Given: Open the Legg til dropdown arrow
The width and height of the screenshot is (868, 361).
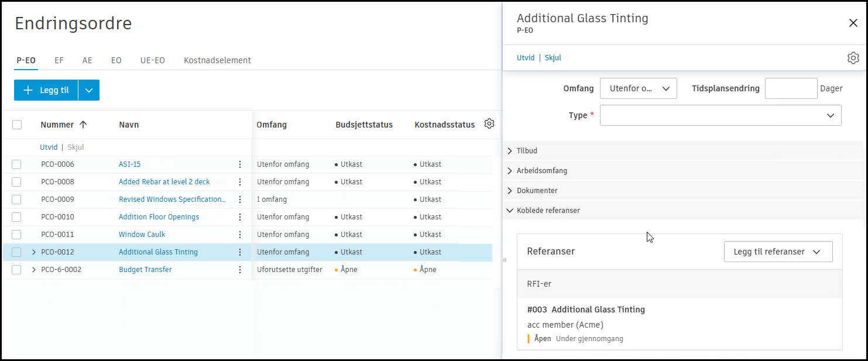Looking at the screenshot, I should pyautogui.click(x=89, y=90).
